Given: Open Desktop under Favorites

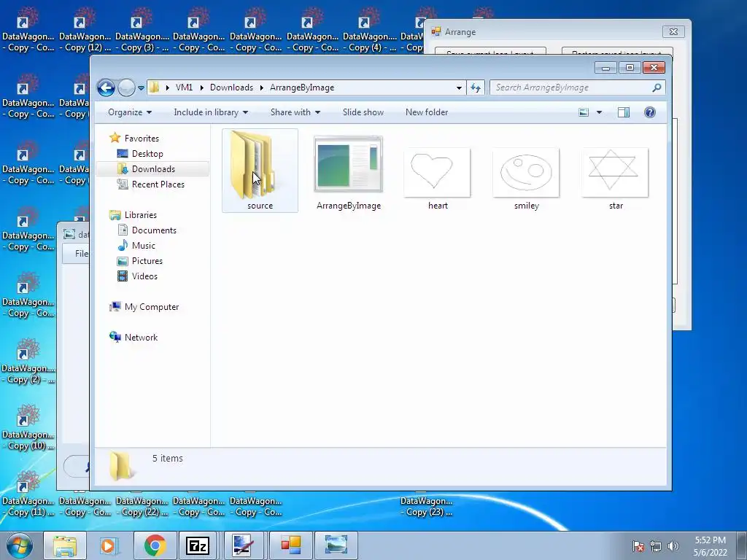Looking at the screenshot, I should pos(147,154).
